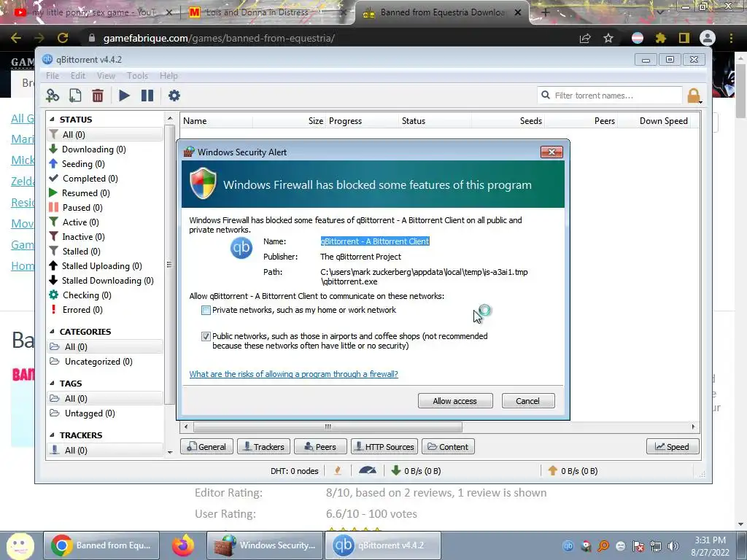Screen dimensions: 747x560
Task: Click the red Delete torrent trash icon
Action: [98, 96]
